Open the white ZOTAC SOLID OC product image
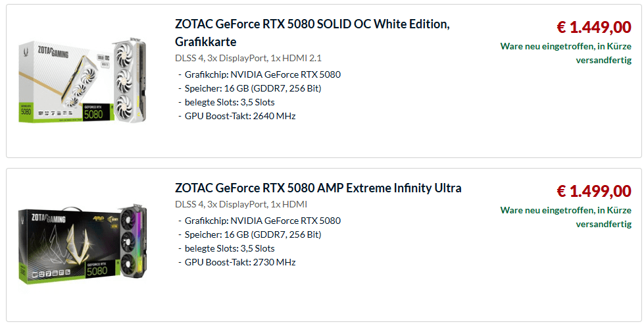The width and height of the screenshot is (644, 324). [x=82, y=80]
